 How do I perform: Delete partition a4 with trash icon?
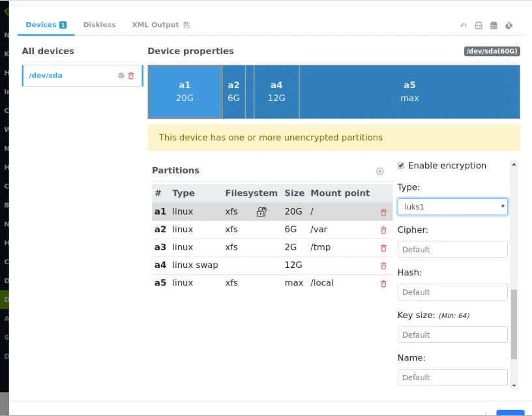(383, 265)
